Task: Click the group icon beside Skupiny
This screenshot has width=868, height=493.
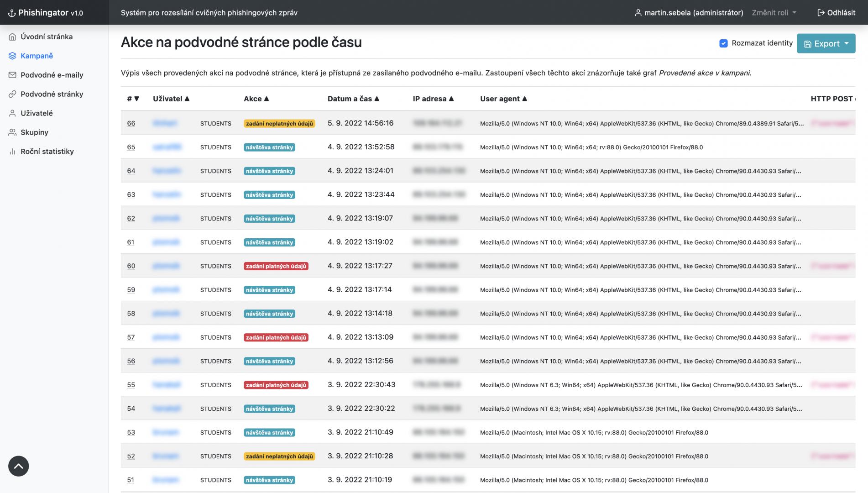Action: pos(12,132)
